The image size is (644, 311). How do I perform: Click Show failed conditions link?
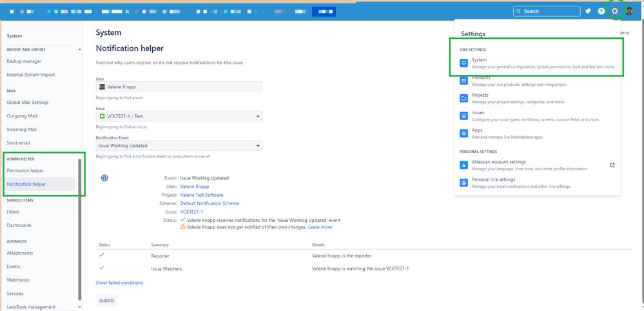pos(119,283)
